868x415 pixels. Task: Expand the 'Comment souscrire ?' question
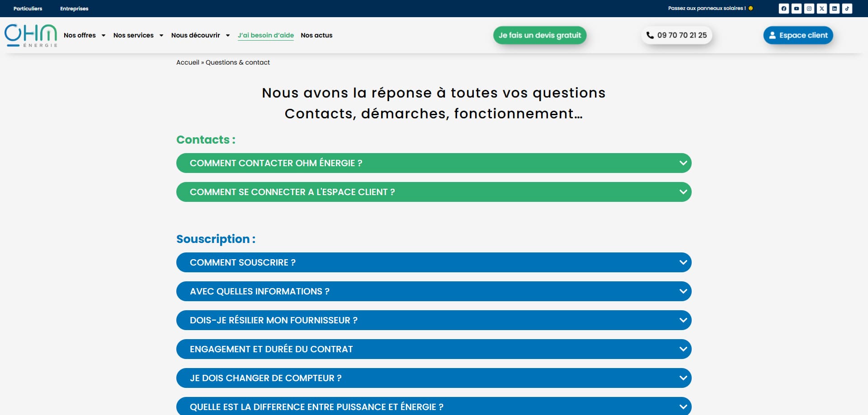coord(434,262)
